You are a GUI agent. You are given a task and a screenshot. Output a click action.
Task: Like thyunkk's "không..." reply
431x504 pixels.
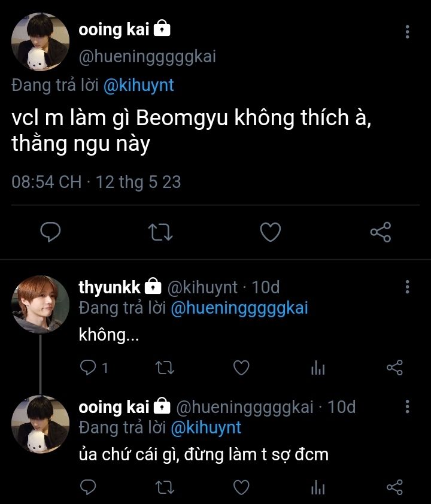241,368
